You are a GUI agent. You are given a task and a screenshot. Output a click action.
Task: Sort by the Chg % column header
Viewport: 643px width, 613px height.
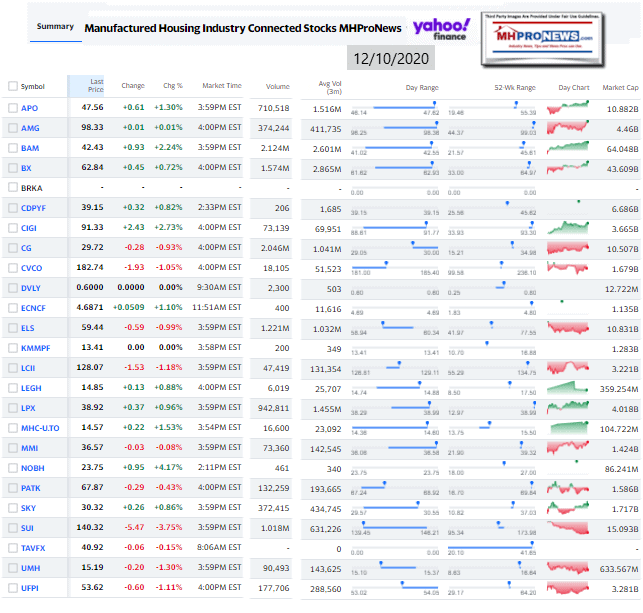(173, 86)
